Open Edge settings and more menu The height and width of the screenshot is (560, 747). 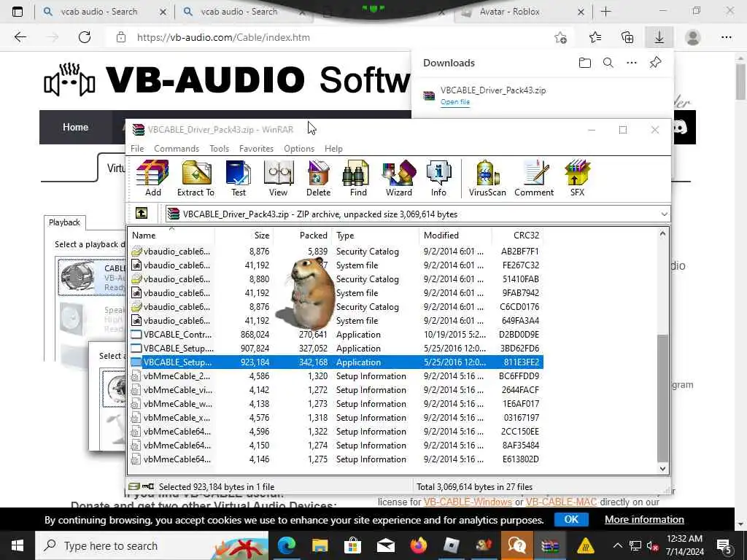pyautogui.click(x=726, y=37)
